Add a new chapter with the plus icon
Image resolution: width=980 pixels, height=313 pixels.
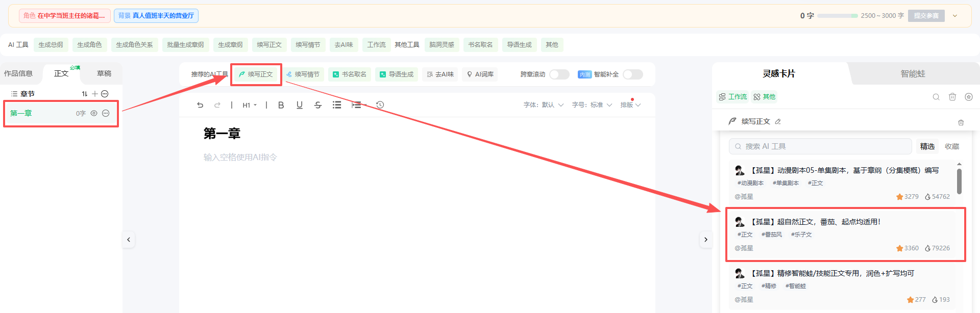pos(95,94)
